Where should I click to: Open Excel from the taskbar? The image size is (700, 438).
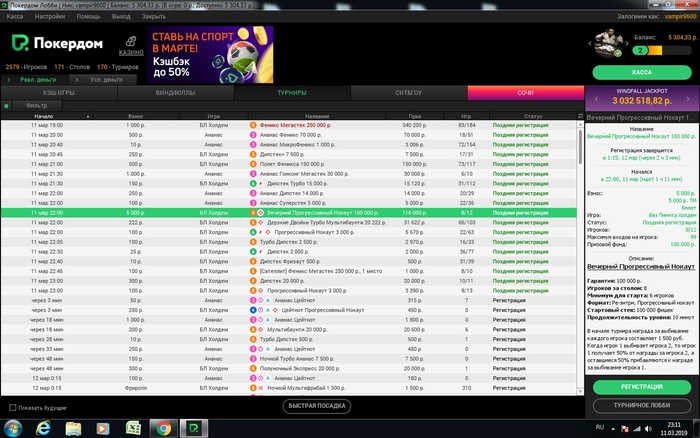pyautogui.click(x=133, y=429)
